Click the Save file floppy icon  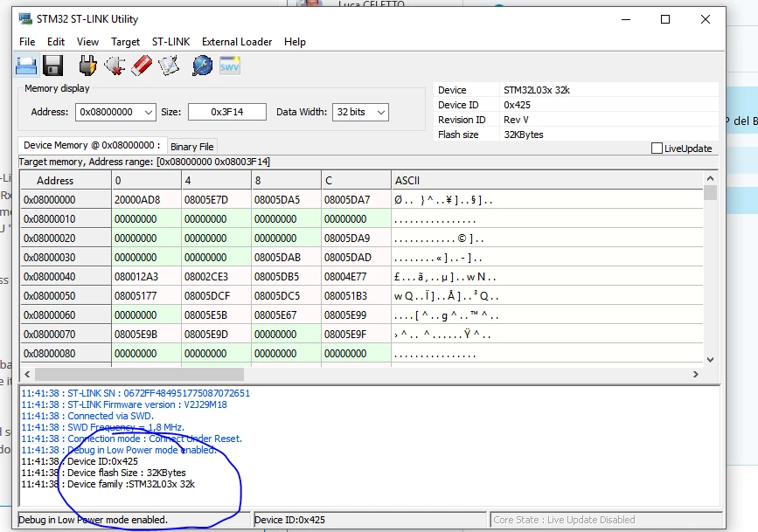coord(52,66)
